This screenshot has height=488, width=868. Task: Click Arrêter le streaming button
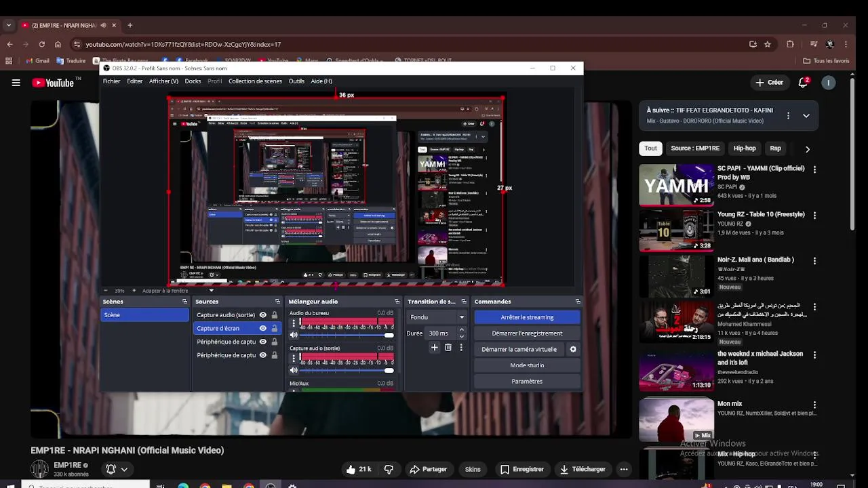[x=527, y=317]
